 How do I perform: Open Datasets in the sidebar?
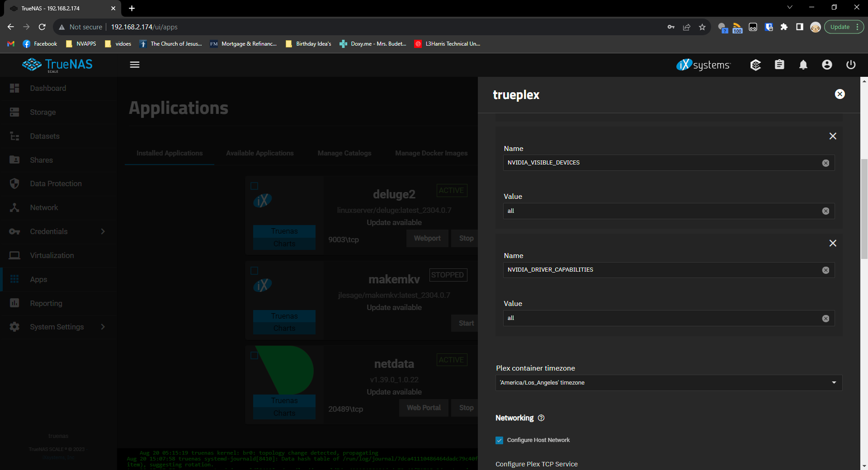(x=58, y=136)
